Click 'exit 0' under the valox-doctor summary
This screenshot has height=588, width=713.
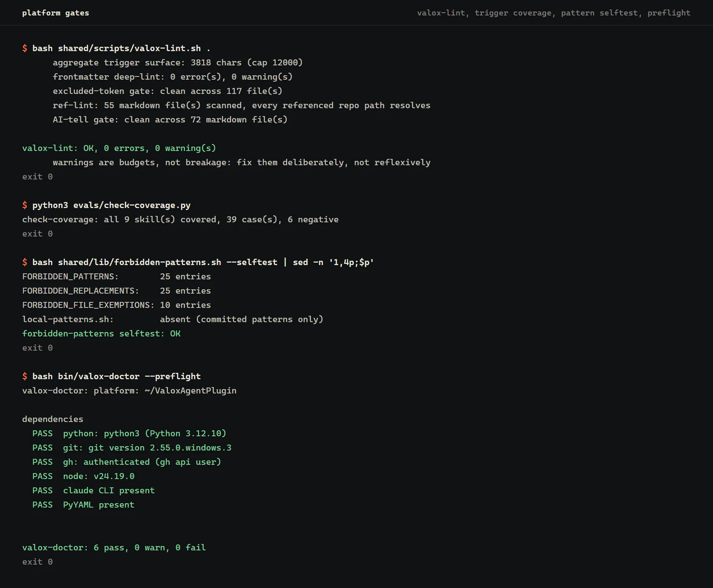[x=38, y=562]
